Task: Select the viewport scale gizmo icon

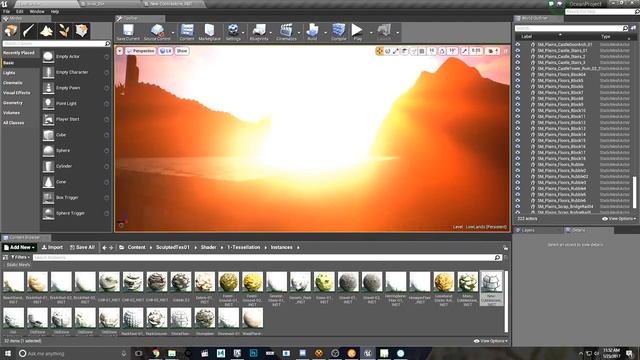Action: tap(396, 51)
